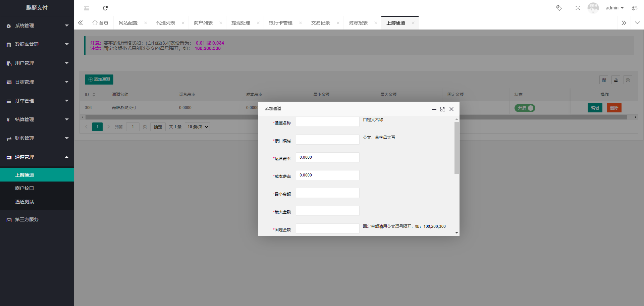Open the 10条/页 page size dropdown

[197, 126]
